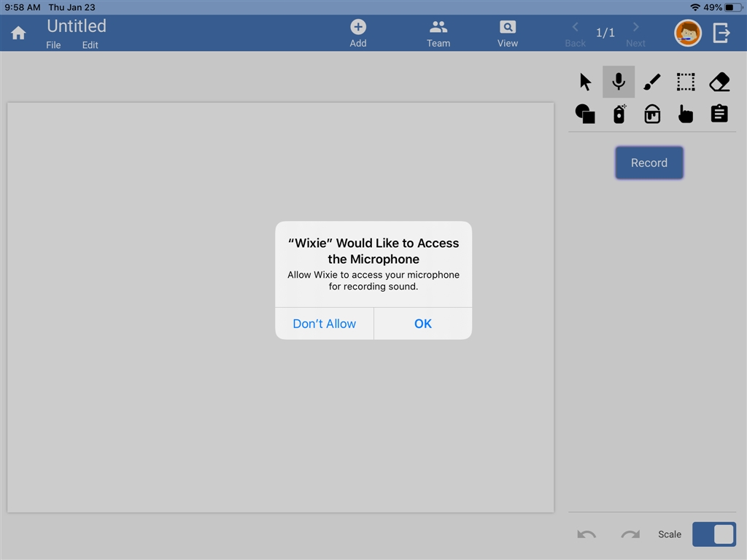This screenshot has width=747, height=560.
Task: Pick the dotted rectangle selection tool
Action: 686,82
